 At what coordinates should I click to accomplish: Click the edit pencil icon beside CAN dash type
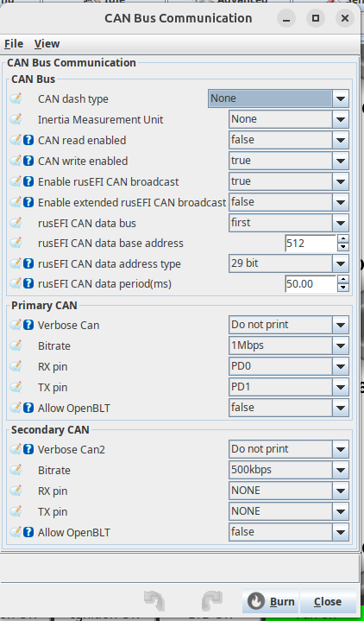coord(16,98)
